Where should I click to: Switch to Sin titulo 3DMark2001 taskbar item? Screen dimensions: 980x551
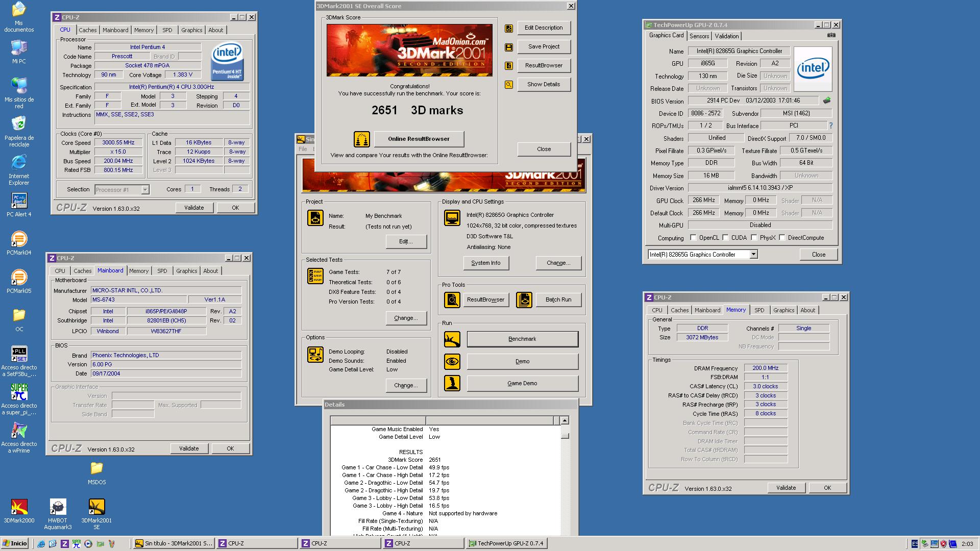coord(174,543)
